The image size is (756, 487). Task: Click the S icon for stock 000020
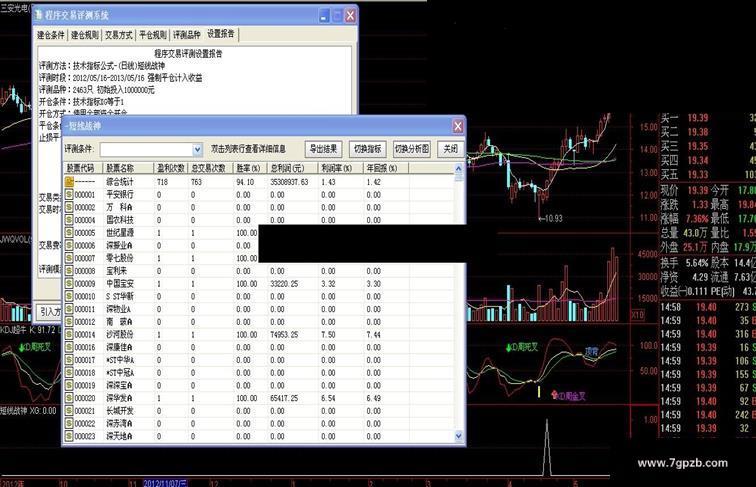[69, 398]
